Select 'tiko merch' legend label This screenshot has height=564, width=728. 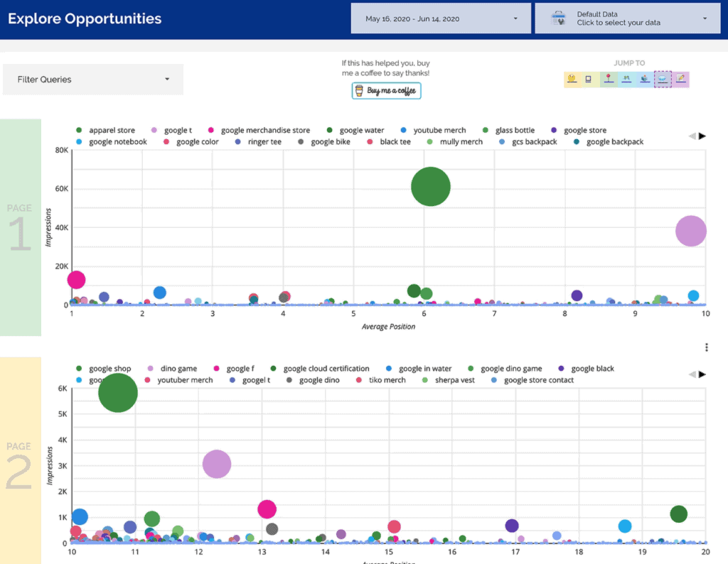click(387, 380)
